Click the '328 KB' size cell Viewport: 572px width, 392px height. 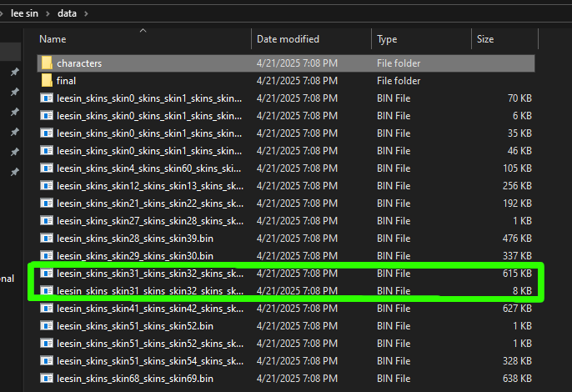pos(517,361)
